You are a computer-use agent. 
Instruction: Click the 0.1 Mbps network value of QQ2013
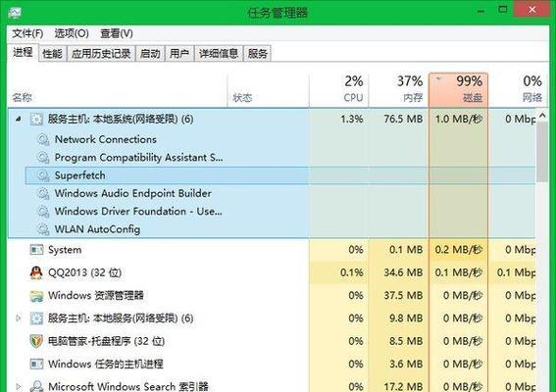(516, 272)
